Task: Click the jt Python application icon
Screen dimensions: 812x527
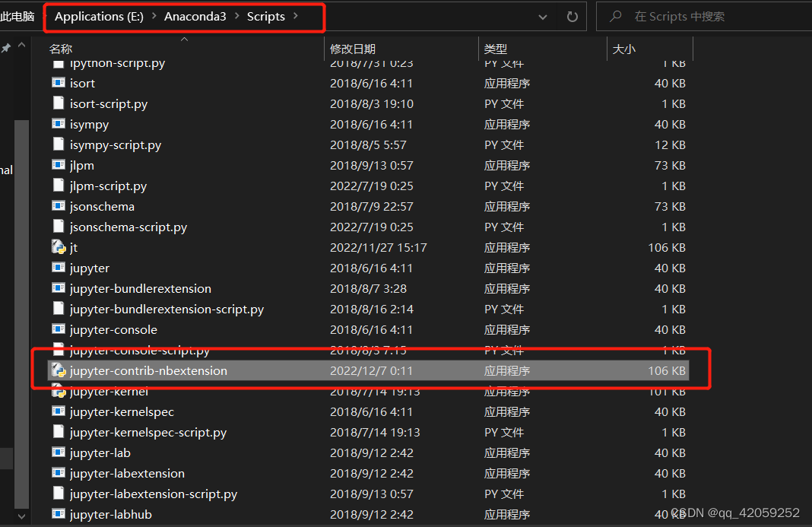Action: (x=59, y=247)
